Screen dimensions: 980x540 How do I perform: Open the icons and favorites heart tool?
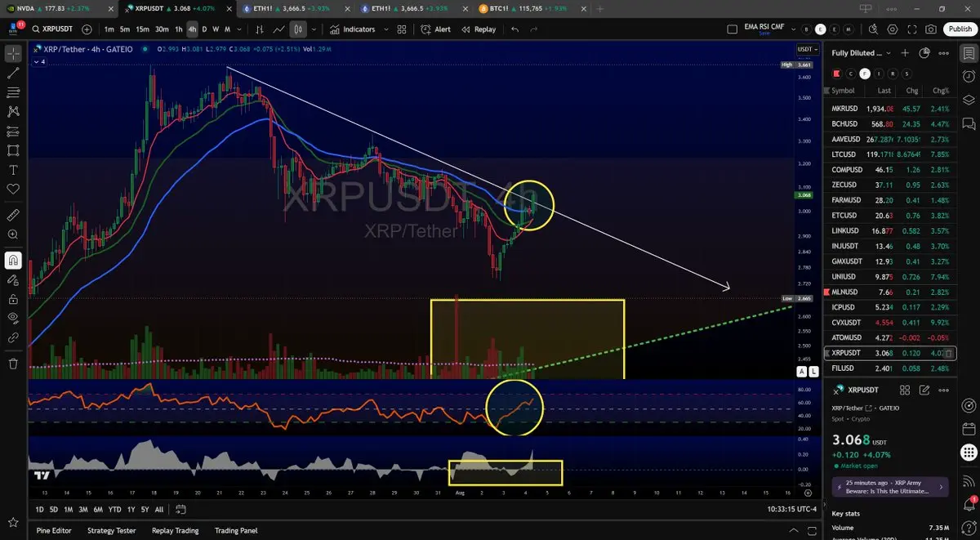pyautogui.click(x=13, y=189)
